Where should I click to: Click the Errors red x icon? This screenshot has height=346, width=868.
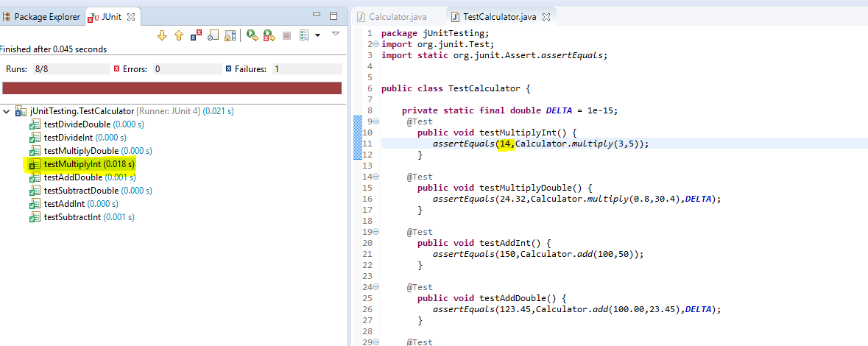(117, 69)
